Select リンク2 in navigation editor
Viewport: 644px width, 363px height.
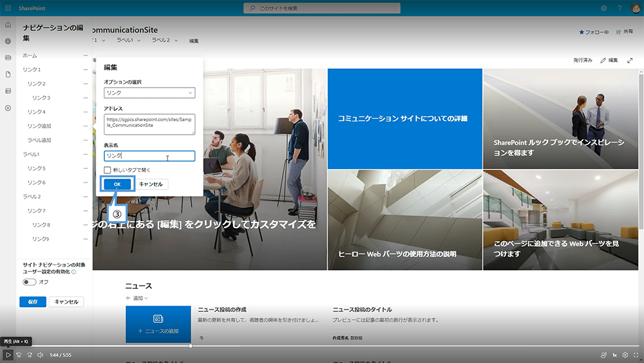pyautogui.click(x=37, y=84)
